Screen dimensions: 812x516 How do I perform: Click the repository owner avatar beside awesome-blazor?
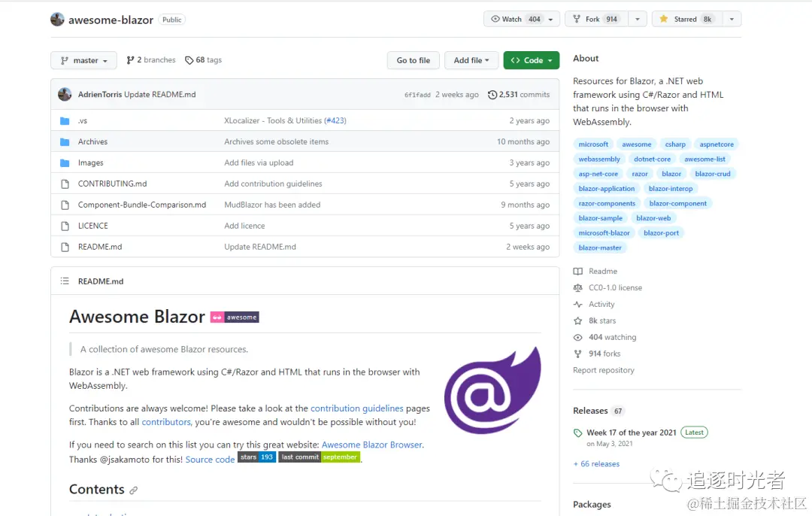(57, 19)
